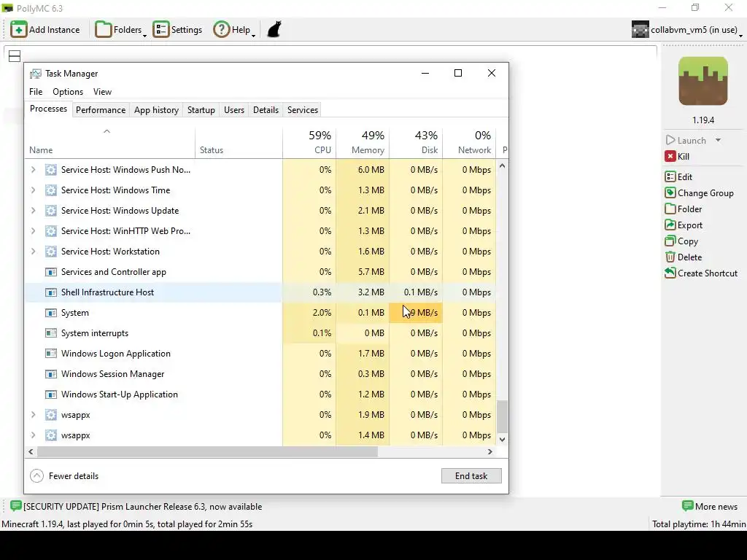This screenshot has height=560, width=747.
Task: Select Services and Controller app icon
Action: [x=51, y=272]
